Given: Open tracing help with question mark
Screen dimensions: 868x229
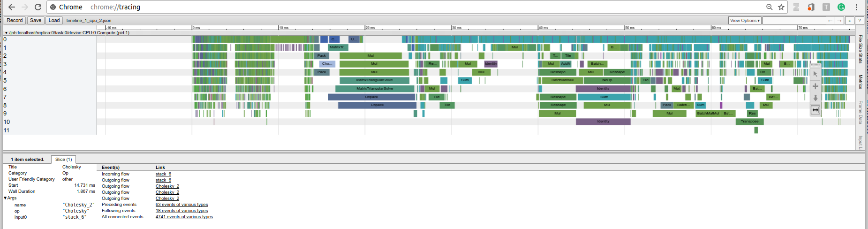Looking at the screenshot, I should tap(860, 21).
